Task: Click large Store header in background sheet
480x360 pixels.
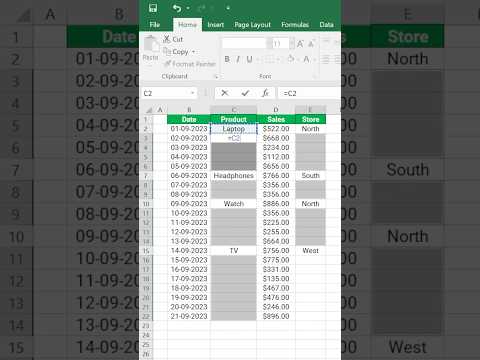Action: pyautogui.click(x=408, y=36)
